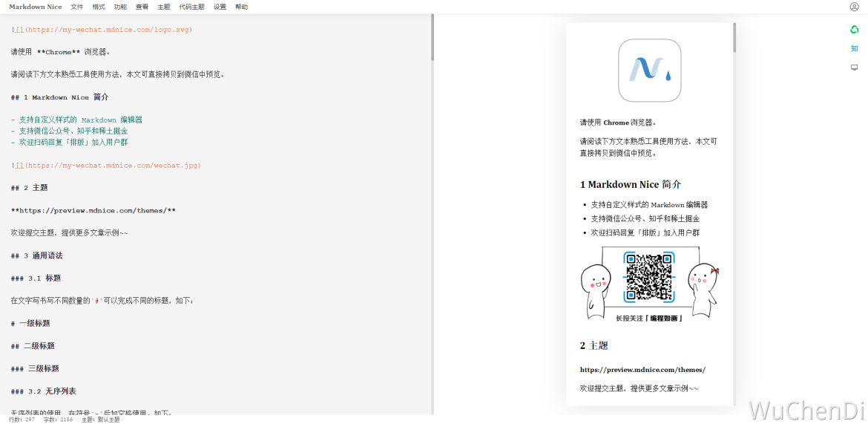Open the 文件 menu
This screenshot has width=868, height=424.
(77, 7)
